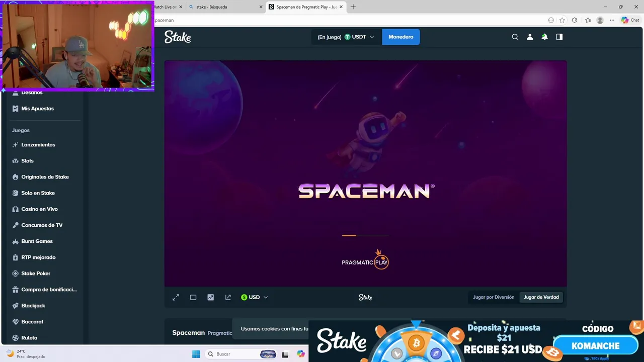Viewport: 644px width, 362px height.
Task: Toggle the right side panel icon
Action: pyautogui.click(x=559, y=37)
